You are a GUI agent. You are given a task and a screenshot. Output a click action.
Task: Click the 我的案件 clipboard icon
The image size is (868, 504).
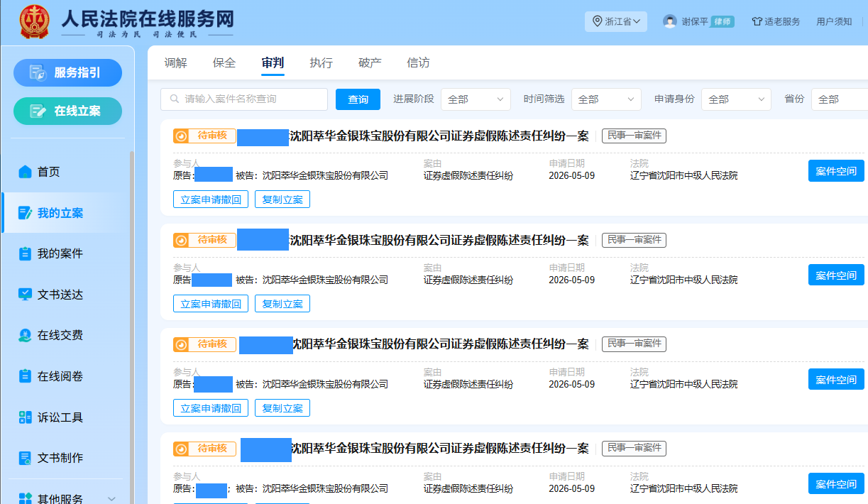point(26,253)
